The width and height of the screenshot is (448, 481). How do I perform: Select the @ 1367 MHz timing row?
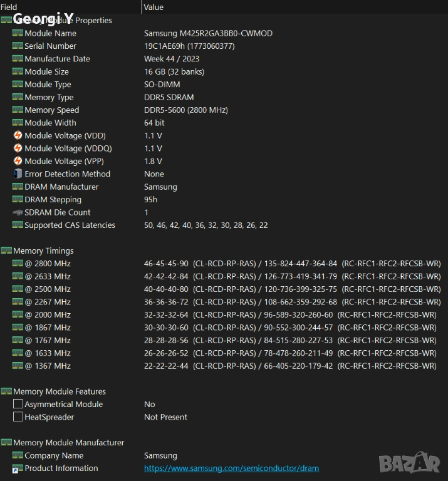[48, 366]
